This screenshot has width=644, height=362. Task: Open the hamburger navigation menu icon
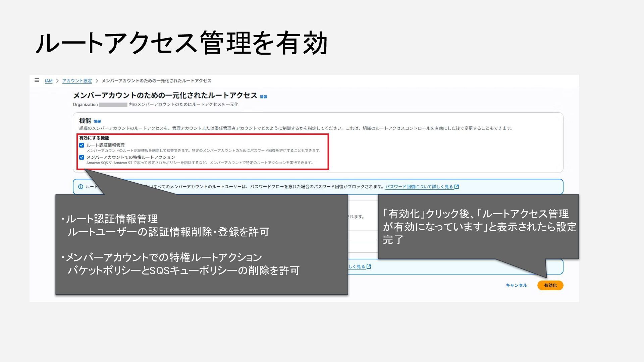tap(37, 80)
